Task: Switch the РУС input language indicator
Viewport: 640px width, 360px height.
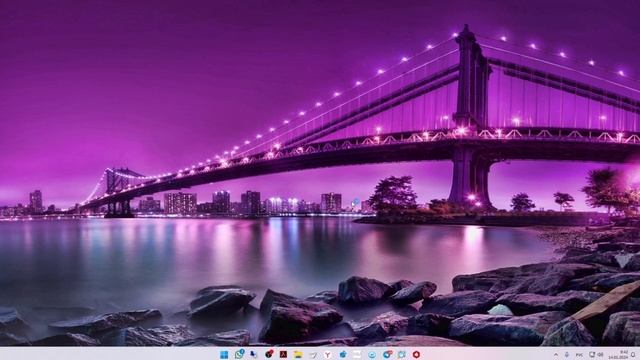Action: [579, 355]
